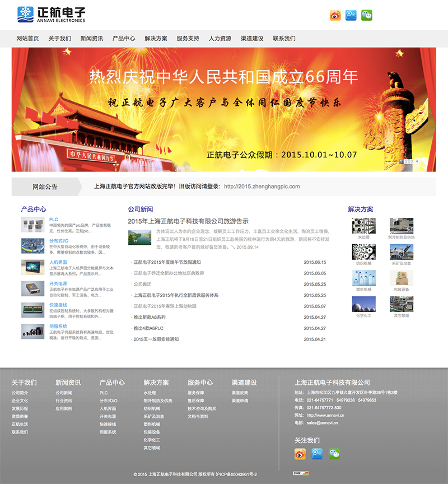This screenshot has height=484, width=448.
Task: Click the blue Tencent Weibo icon in header
Action: coord(351,16)
